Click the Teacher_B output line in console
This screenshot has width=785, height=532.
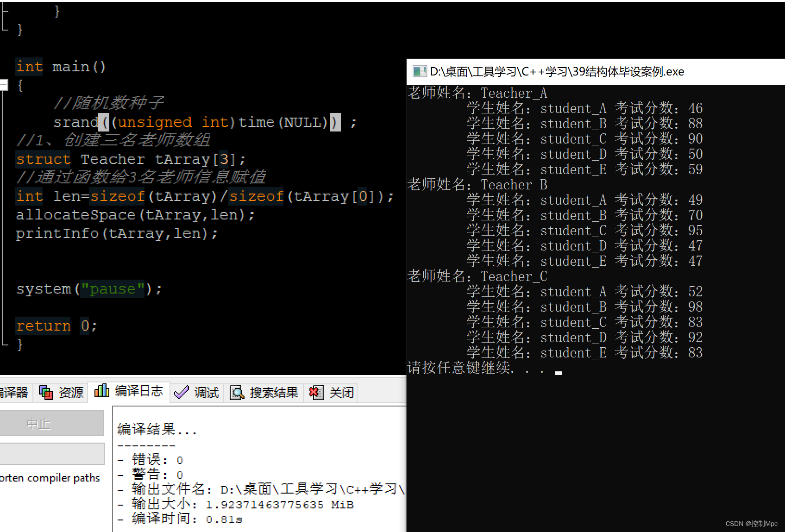coord(476,184)
